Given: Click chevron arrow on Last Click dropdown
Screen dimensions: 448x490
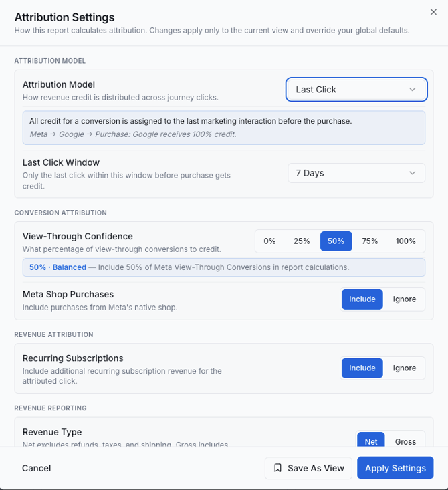Looking at the screenshot, I should 413,90.
